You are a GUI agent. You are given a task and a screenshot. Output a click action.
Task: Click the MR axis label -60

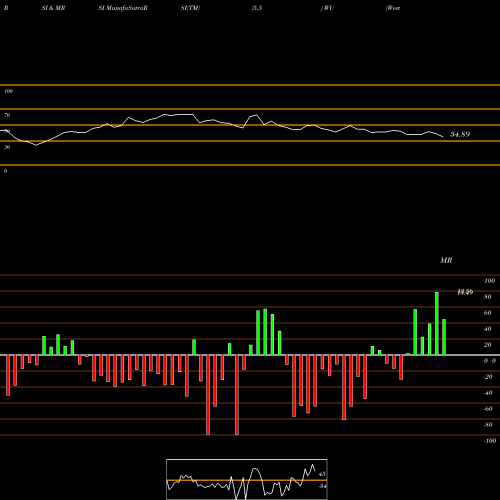(x=488, y=409)
